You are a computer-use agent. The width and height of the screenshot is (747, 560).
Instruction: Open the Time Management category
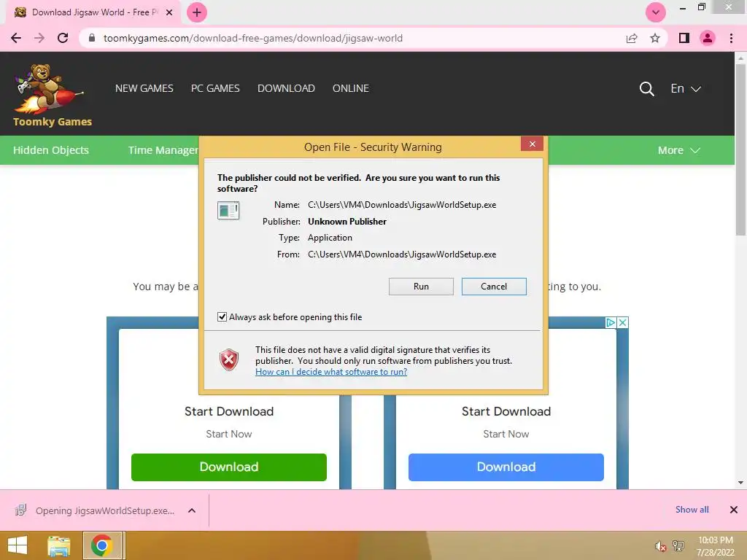click(163, 150)
